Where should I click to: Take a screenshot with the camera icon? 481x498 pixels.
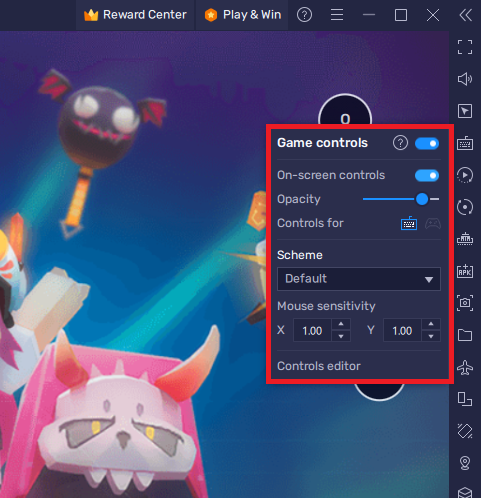465,303
